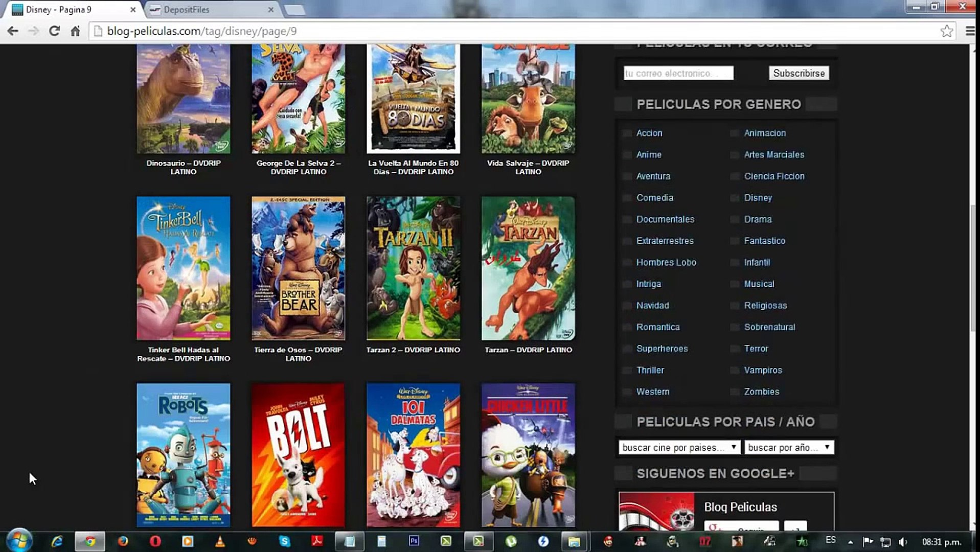
Task: Click the Subscribirse button
Action: click(x=799, y=73)
